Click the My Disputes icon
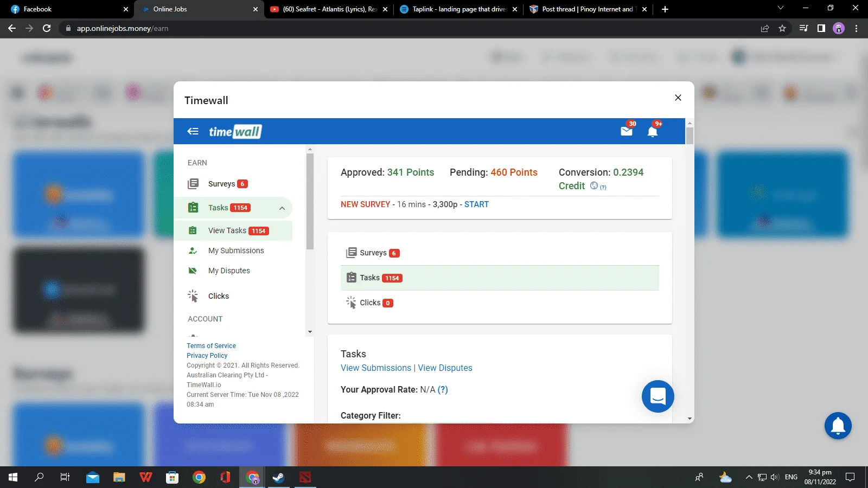868x488 pixels. tap(193, 271)
